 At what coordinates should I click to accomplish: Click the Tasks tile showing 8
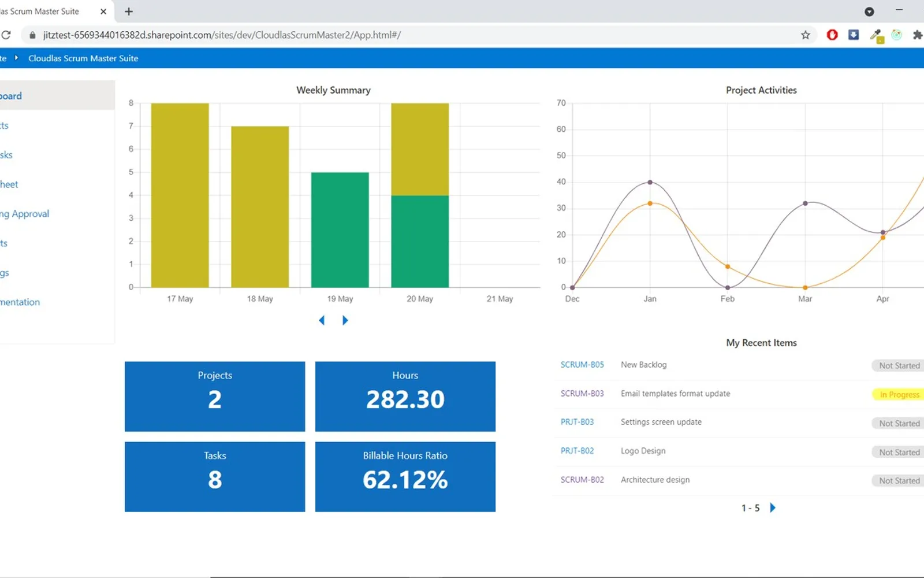pos(215,477)
